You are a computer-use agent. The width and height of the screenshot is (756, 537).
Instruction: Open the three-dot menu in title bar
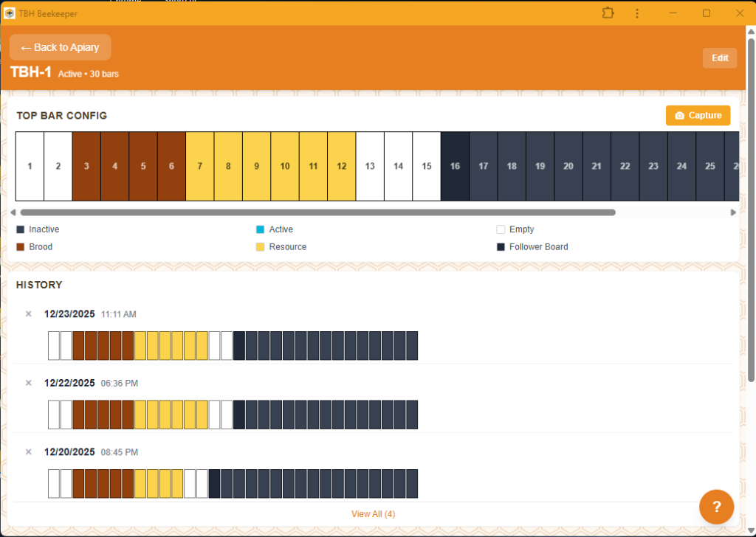point(637,13)
